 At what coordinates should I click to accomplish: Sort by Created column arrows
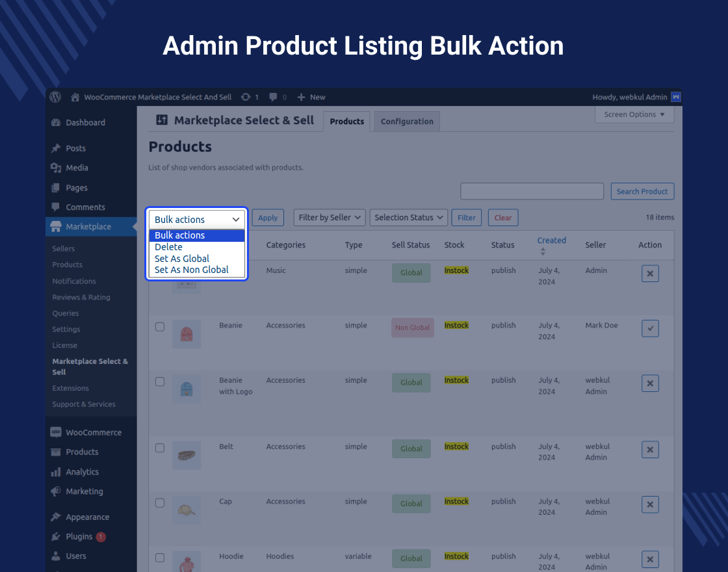tap(543, 251)
